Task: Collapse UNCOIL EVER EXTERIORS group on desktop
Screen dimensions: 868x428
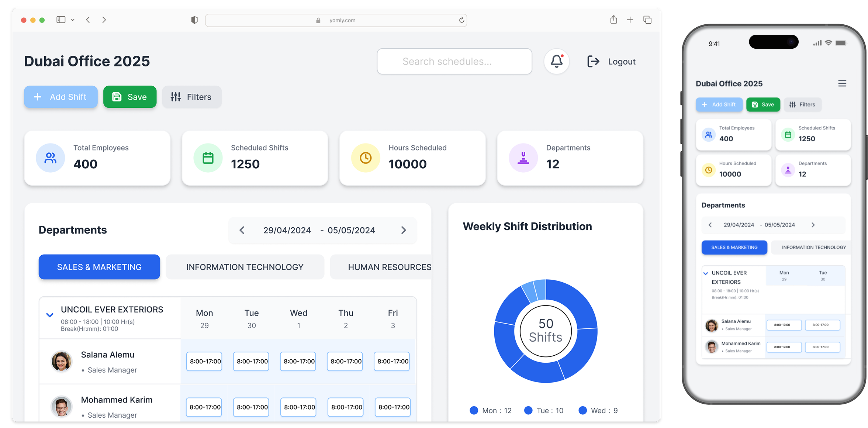Action: pos(50,315)
